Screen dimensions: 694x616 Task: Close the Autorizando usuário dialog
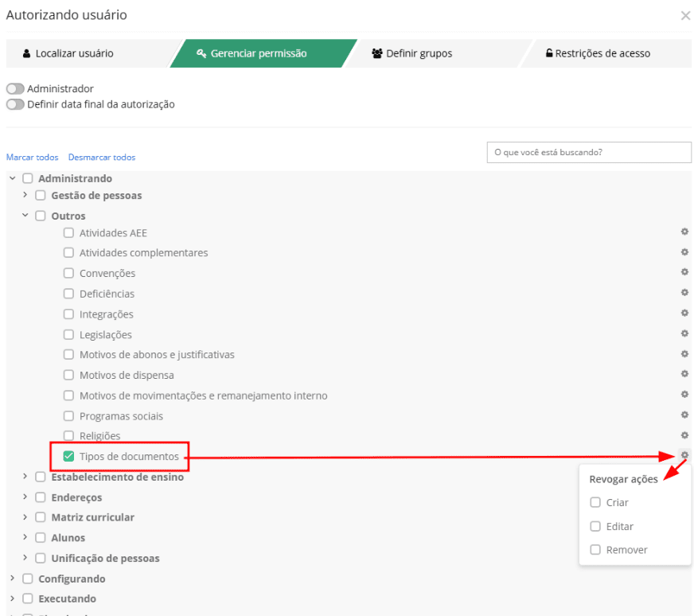point(685,16)
